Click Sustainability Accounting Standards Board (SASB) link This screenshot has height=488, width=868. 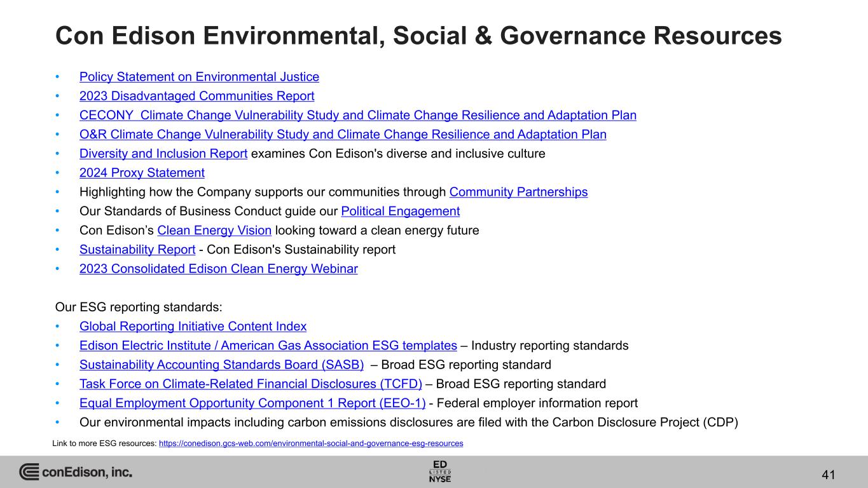pos(221,365)
